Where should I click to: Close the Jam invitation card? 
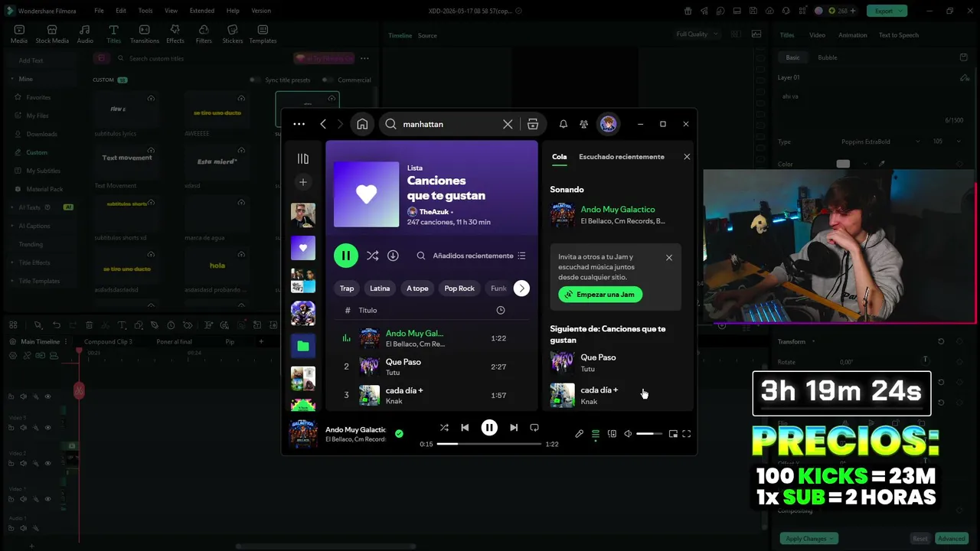point(669,258)
